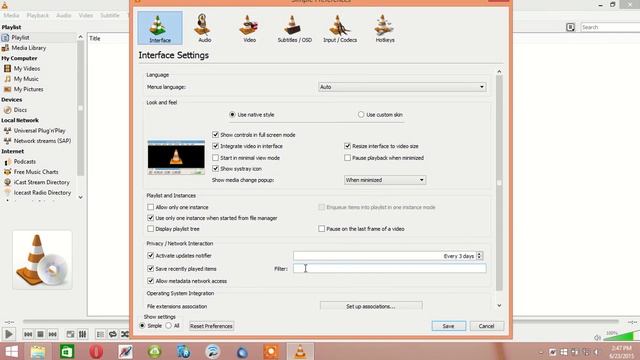Cancel the preferences dialog
Viewport: 640px width, 360px height.
tap(487, 326)
